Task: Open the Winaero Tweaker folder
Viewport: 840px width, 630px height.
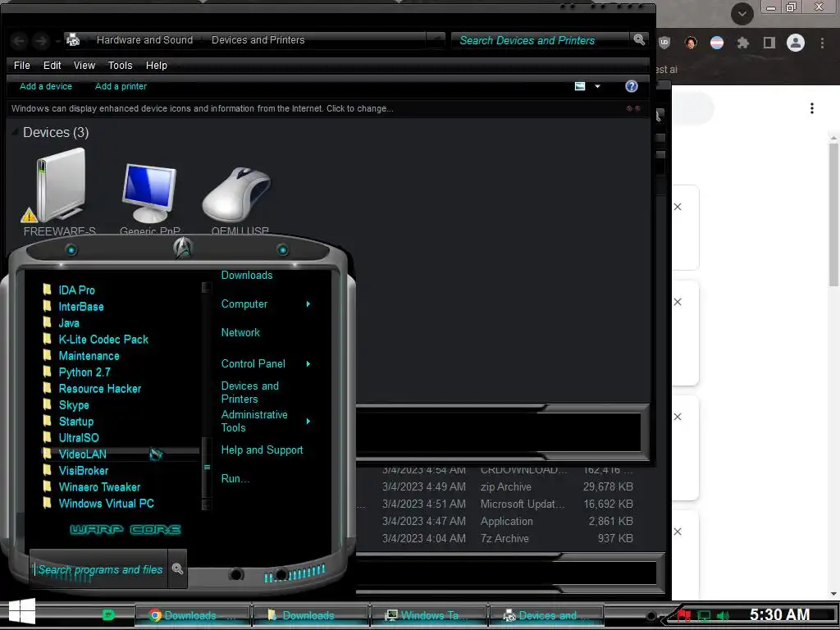Action: pyautogui.click(x=99, y=487)
